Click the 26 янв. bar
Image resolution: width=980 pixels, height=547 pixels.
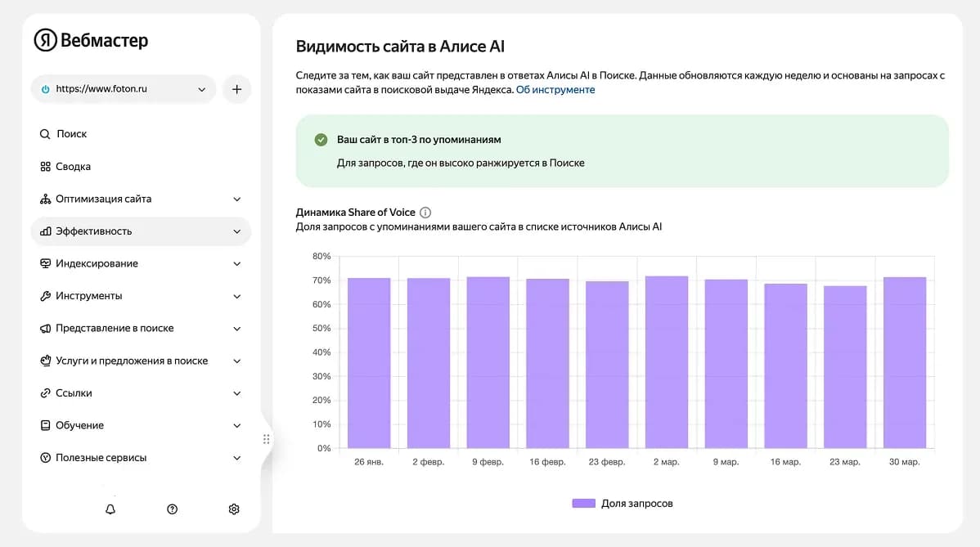369,363
